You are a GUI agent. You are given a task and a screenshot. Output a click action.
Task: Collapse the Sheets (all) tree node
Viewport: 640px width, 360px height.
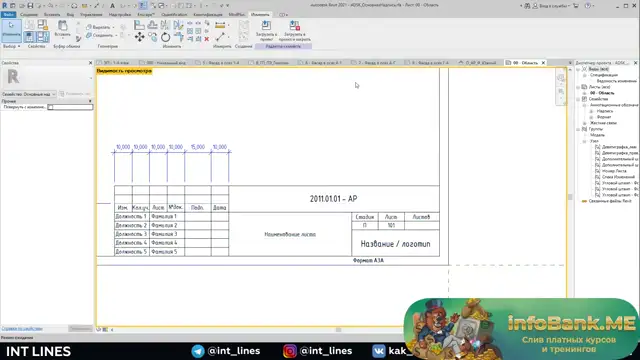(578, 87)
